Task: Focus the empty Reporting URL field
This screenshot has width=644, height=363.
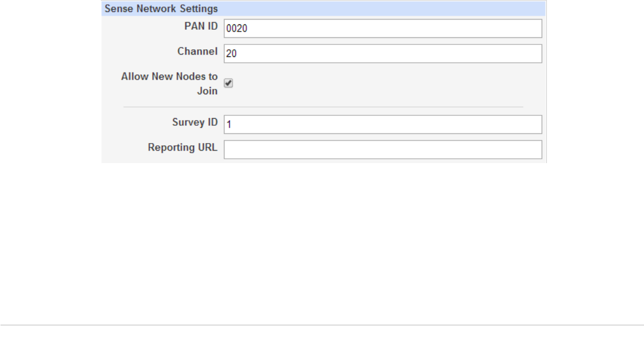Action: tap(383, 150)
